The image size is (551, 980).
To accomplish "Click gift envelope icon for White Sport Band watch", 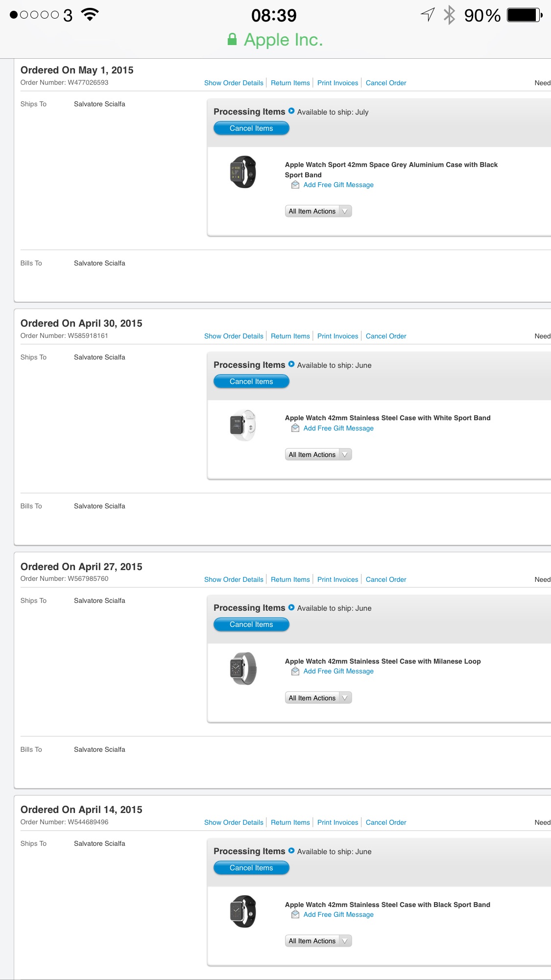I will 295,428.
